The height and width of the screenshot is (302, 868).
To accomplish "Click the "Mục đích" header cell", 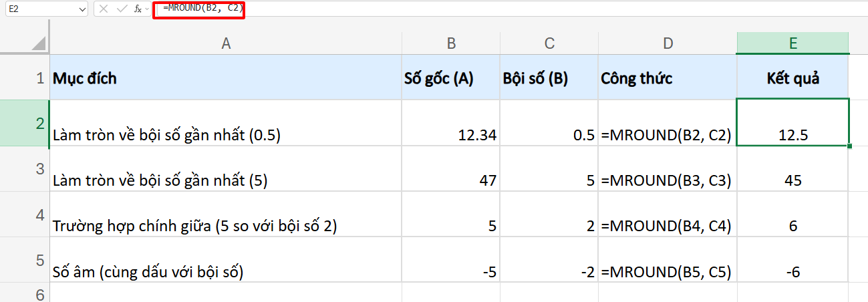I will pos(226,78).
